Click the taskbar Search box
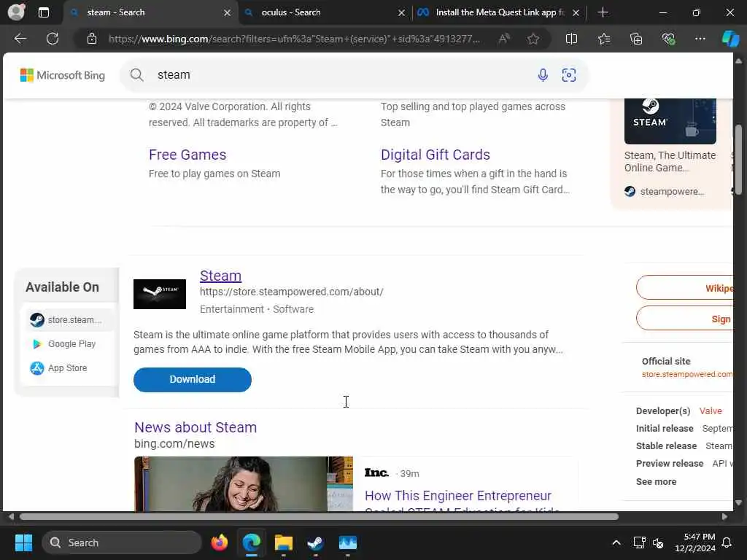This screenshot has width=747, height=560. [x=122, y=542]
